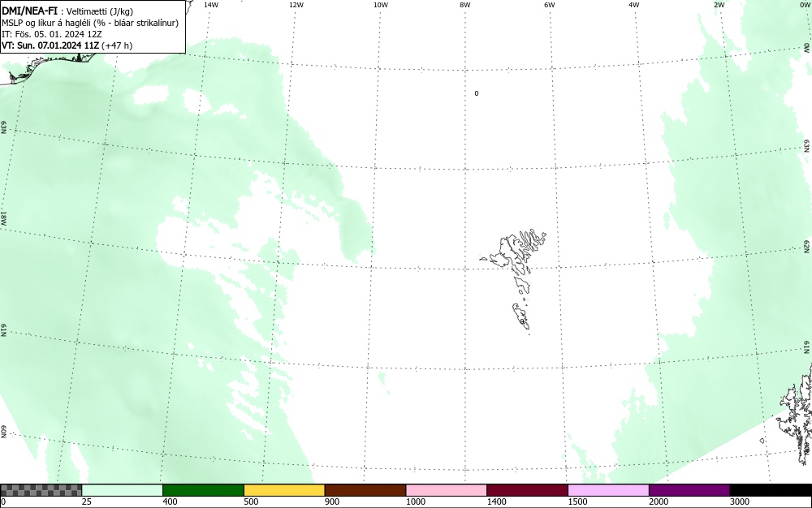Image resolution: width=812 pixels, height=508 pixels.
Task: Click the '2W' longitude label
Action: [x=719, y=5]
